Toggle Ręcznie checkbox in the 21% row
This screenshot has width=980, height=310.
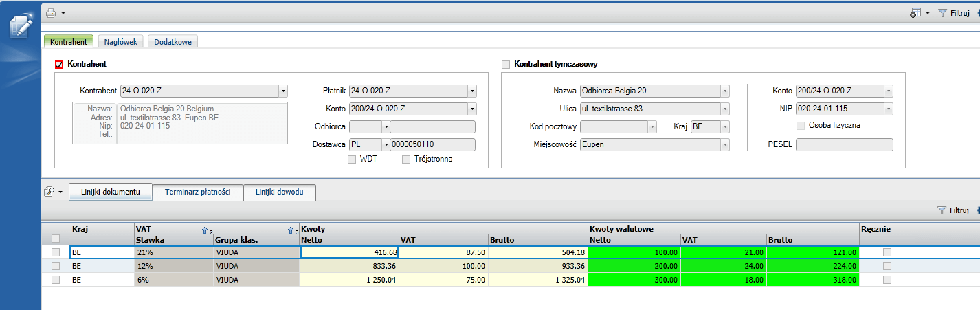point(887,253)
